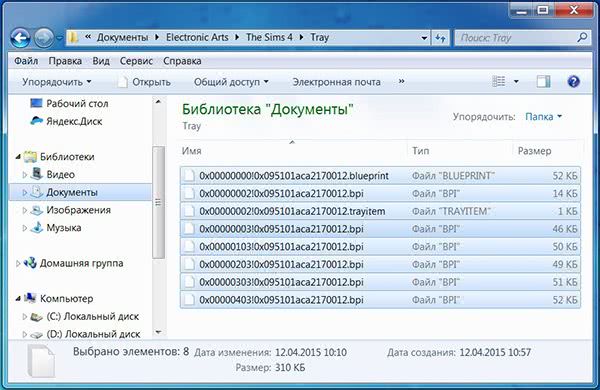Viewport: 600px width, 390px height.
Task: Show more toolbar commands chevron
Action: [x=401, y=82]
